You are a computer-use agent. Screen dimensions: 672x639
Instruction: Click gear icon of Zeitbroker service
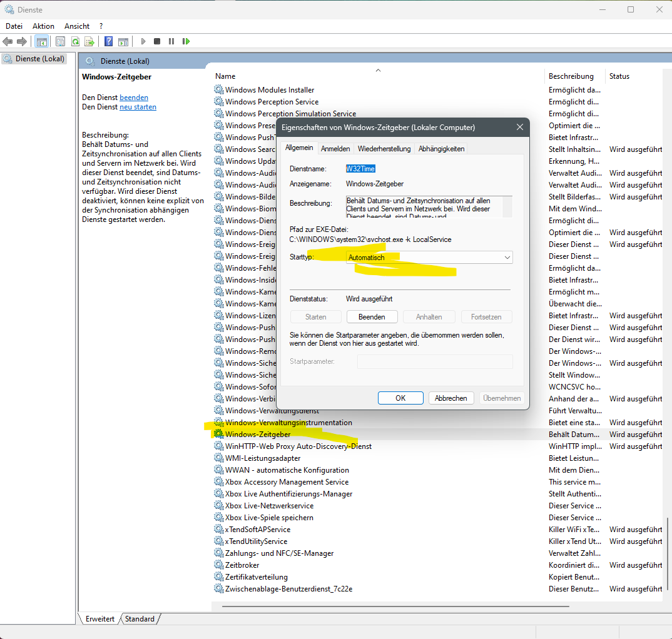[219, 565]
